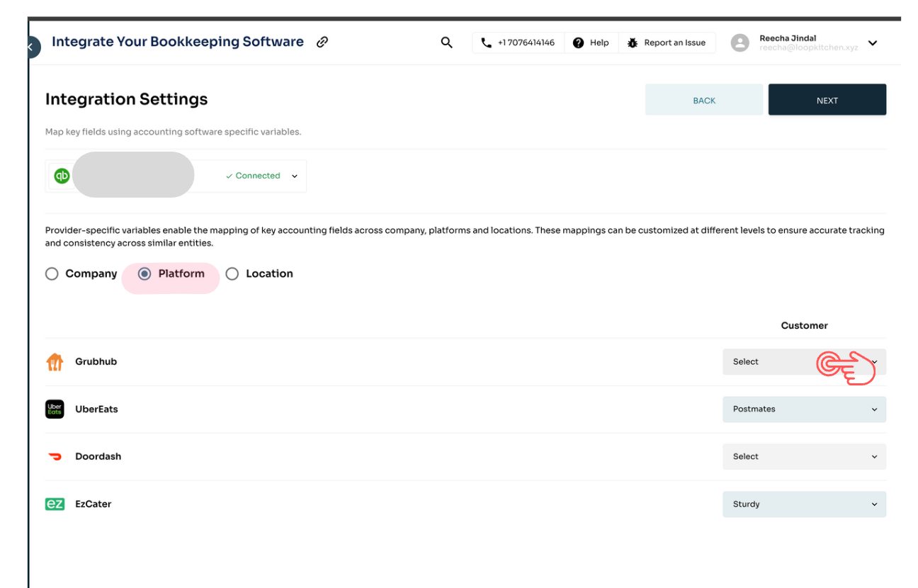The image size is (918, 588).
Task: Click the BACK button
Action: pos(703,100)
